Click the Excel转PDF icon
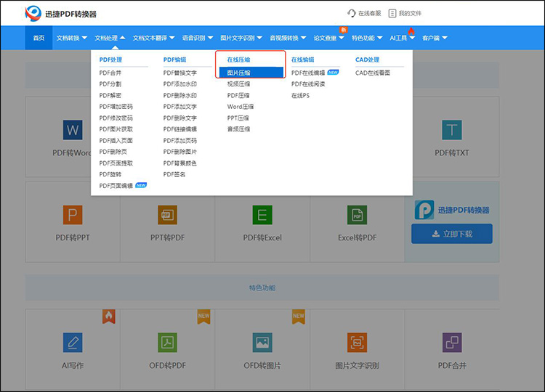Viewport: 545px width, 392px height. pyautogui.click(x=357, y=215)
